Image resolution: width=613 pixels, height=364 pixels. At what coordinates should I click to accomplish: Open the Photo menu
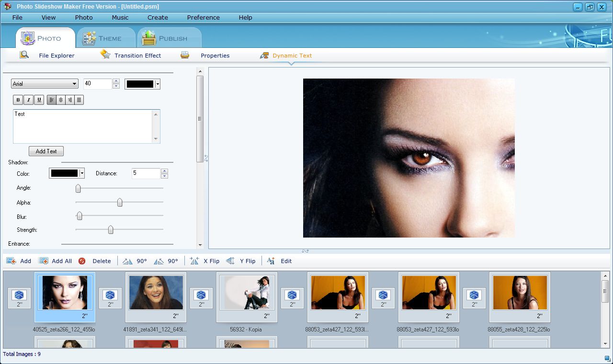point(84,17)
